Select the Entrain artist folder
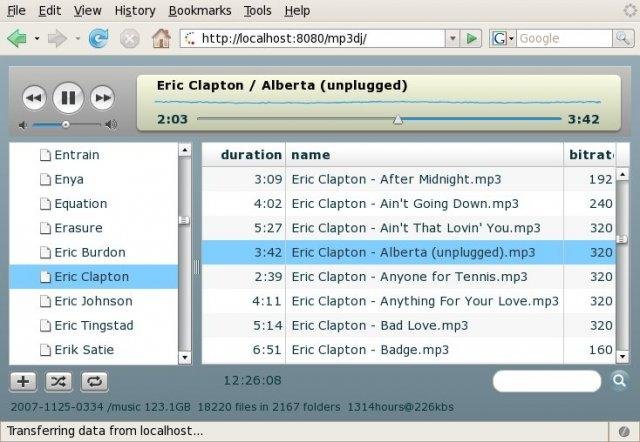 click(94, 155)
